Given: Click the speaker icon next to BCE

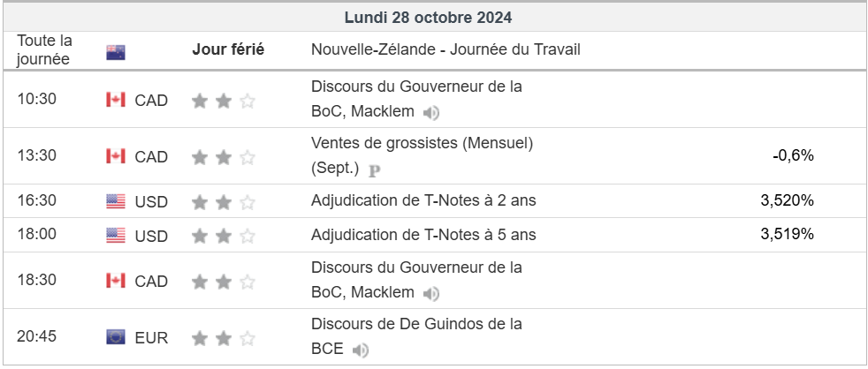Looking at the screenshot, I should [x=361, y=350].
